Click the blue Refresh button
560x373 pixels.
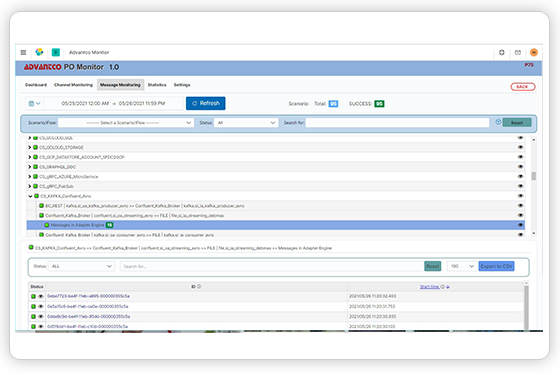(x=206, y=103)
